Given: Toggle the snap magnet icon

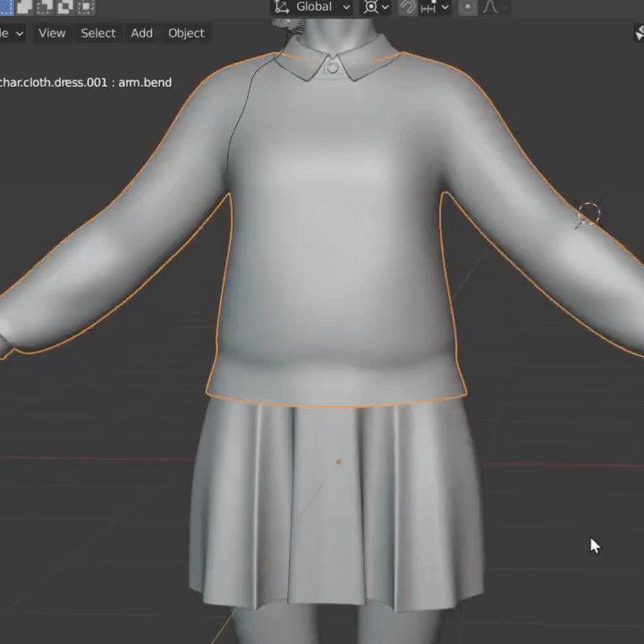Looking at the screenshot, I should 408,7.
